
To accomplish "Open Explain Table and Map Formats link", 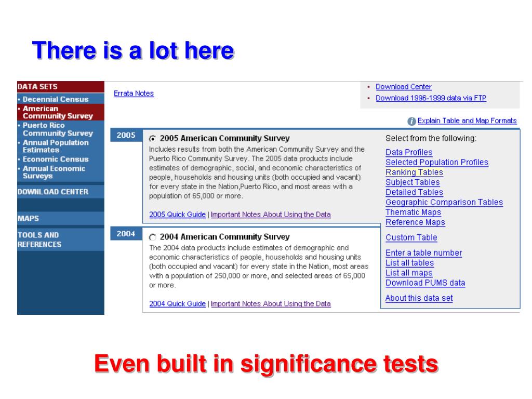I will pos(467,121).
